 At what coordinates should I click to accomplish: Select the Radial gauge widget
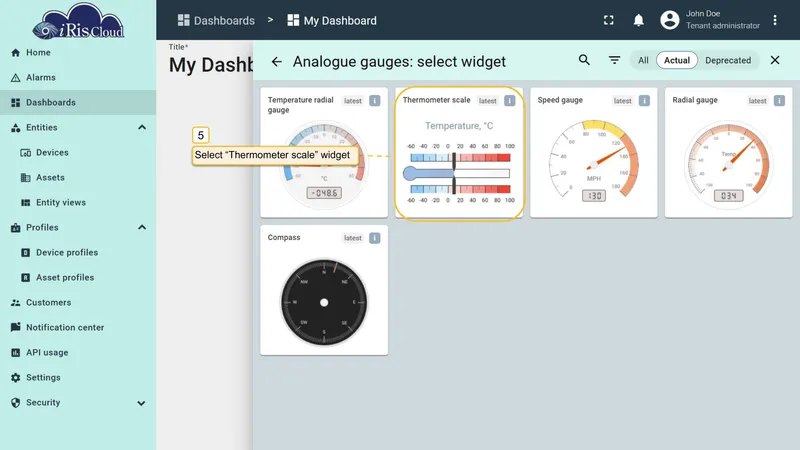tap(729, 153)
